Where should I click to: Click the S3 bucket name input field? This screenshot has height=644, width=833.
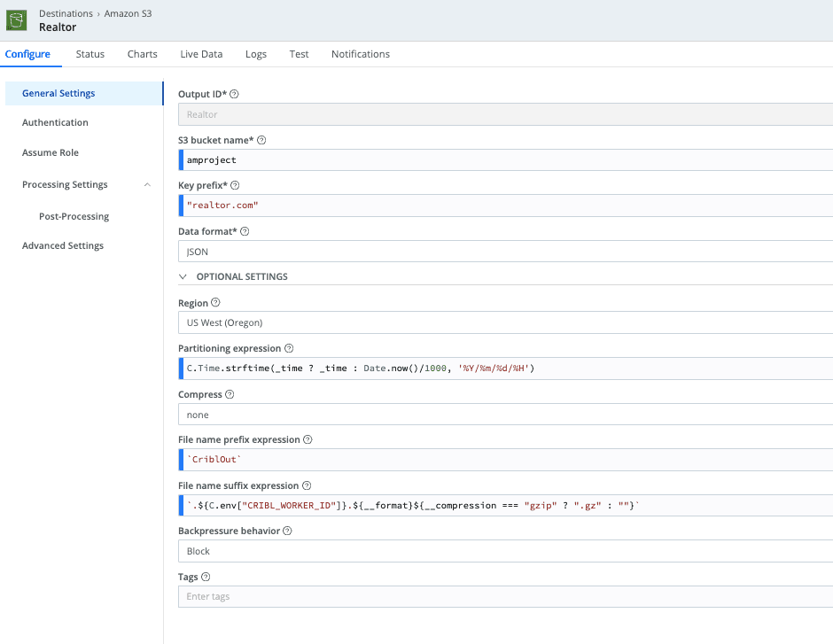[x=505, y=160]
